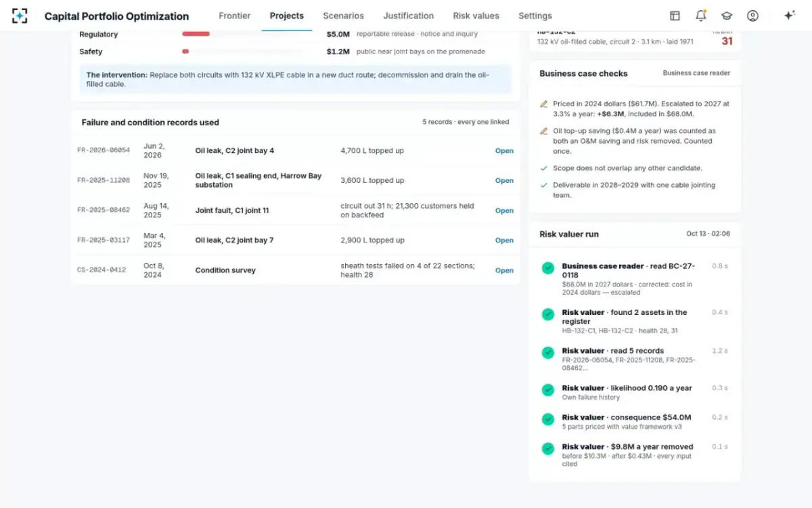Click the $5.0M Regulatory value
The width and height of the screenshot is (812, 508).
click(x=338, y=34)
